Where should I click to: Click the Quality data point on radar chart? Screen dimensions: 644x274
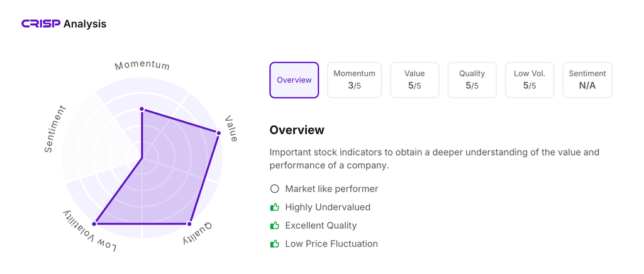[x=189, y=224]
